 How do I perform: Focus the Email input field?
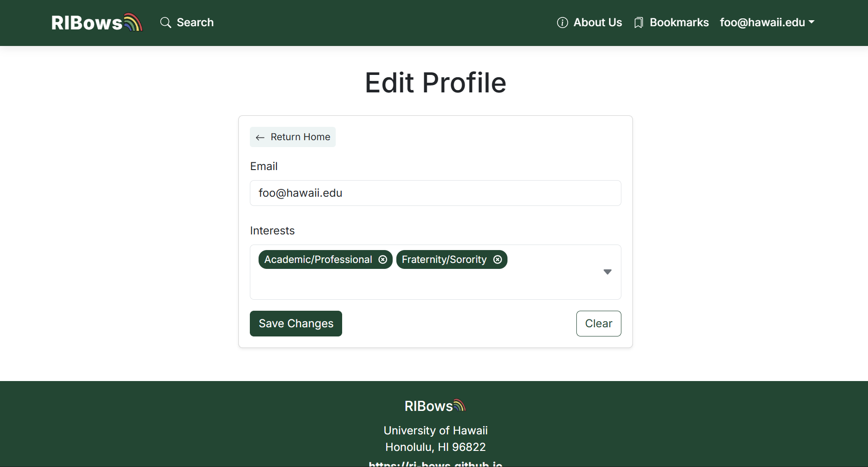[x=435, y=193]
